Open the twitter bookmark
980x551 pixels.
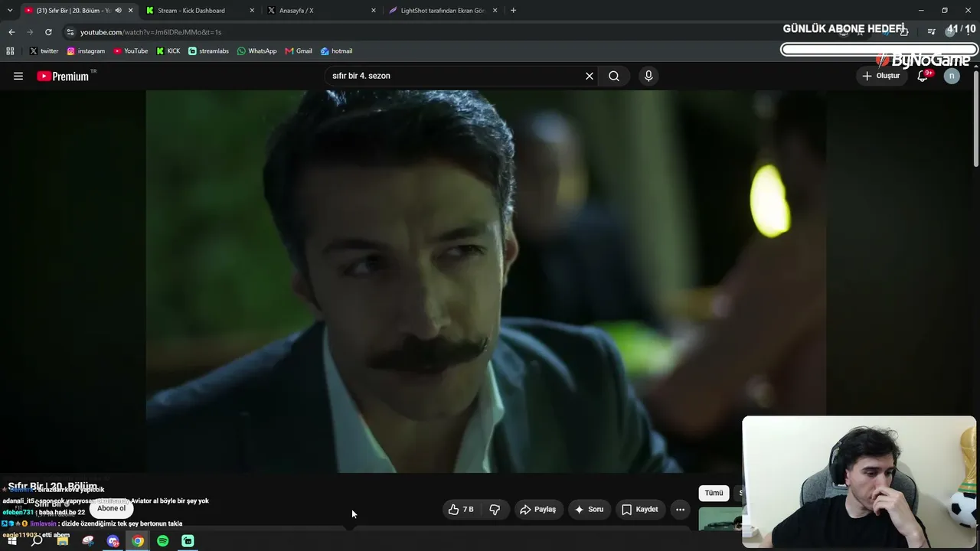click(x=44, y=51)
